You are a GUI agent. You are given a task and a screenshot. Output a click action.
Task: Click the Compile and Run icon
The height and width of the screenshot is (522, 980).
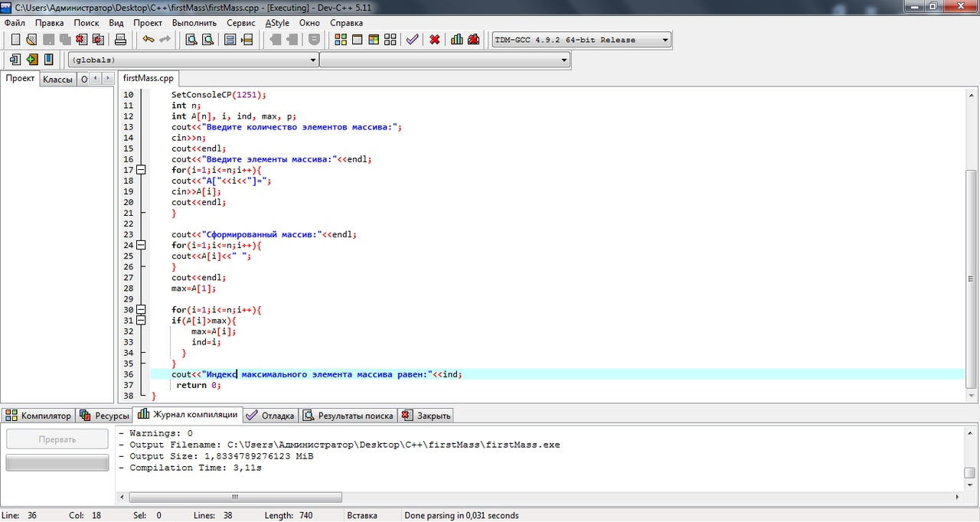coord(374,40)
